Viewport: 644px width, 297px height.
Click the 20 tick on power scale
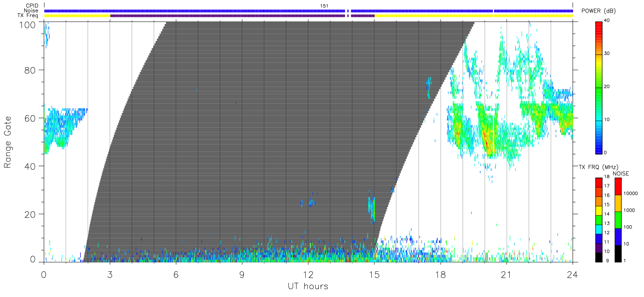tap(607, 86)
